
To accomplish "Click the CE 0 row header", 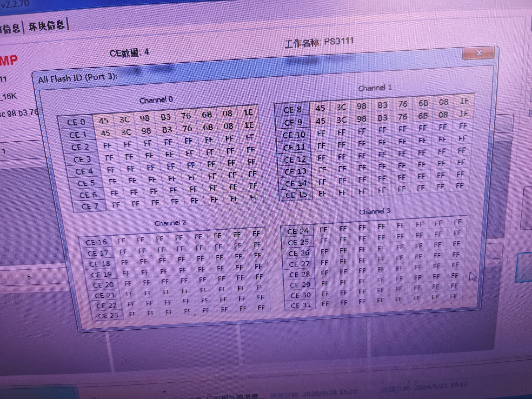I will point(76,122).
